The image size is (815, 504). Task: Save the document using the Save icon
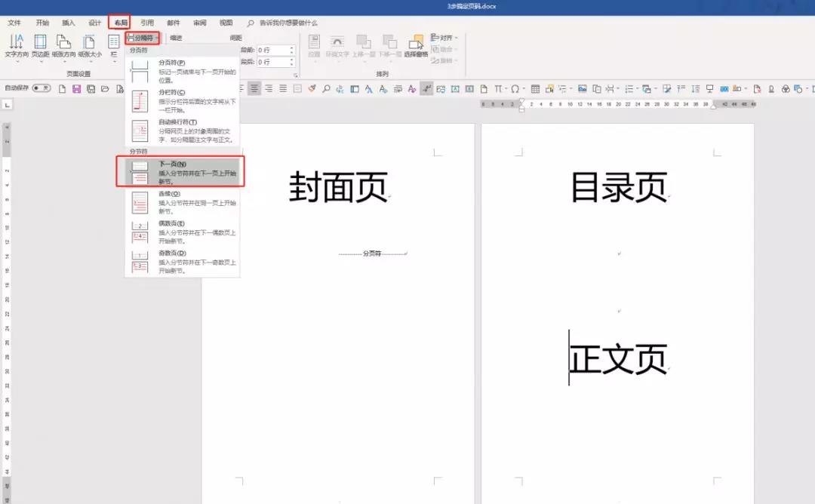78,88
